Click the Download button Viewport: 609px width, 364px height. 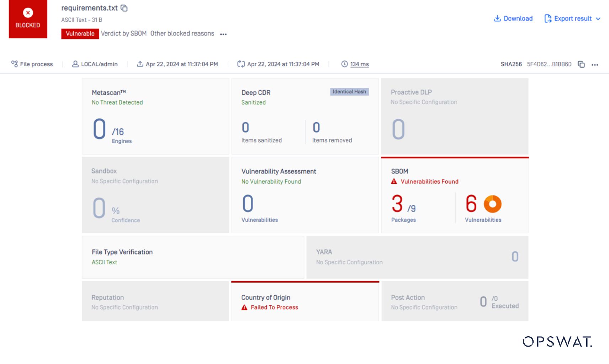coord(513,18)
